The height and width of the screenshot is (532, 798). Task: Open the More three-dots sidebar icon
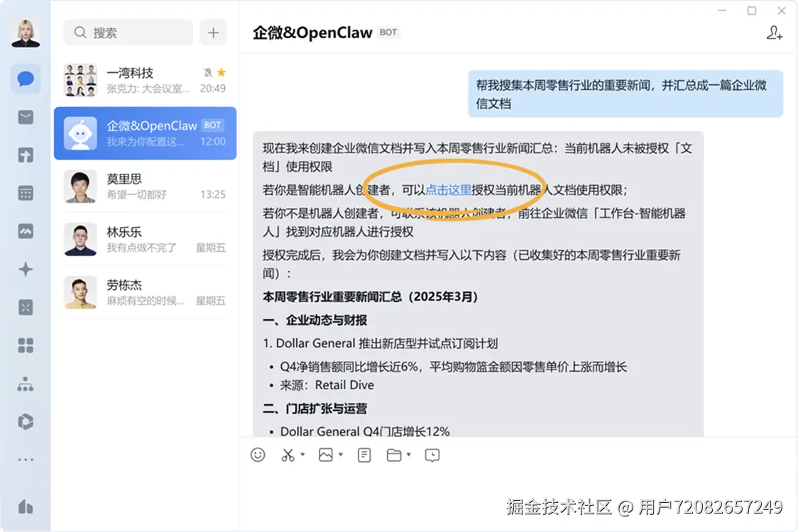pyautogui.click(x=26, y=460)
